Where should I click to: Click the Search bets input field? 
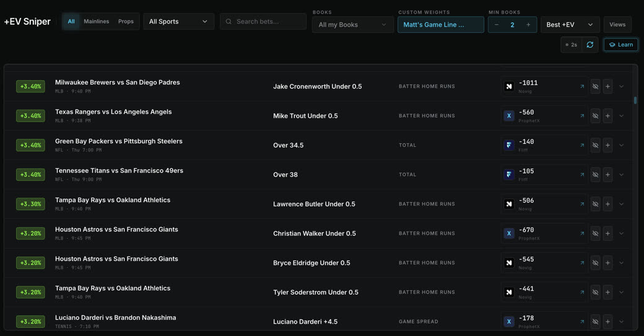263,21
